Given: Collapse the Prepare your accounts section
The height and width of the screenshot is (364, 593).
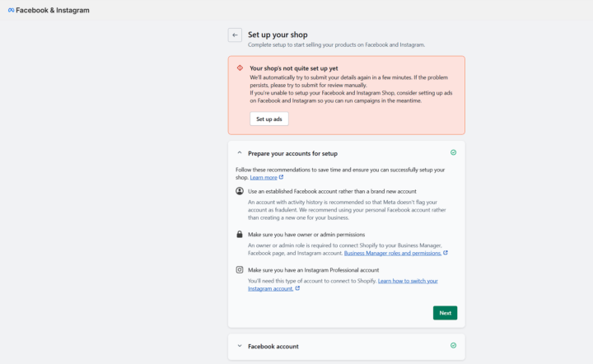Looking at the screenshot, I should tap(240, 153).
